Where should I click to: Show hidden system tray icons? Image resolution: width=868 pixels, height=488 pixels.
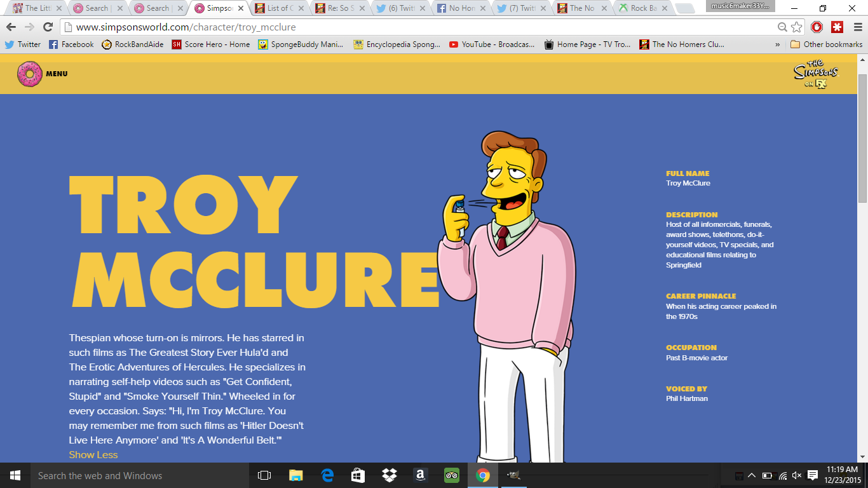point(752,475)
